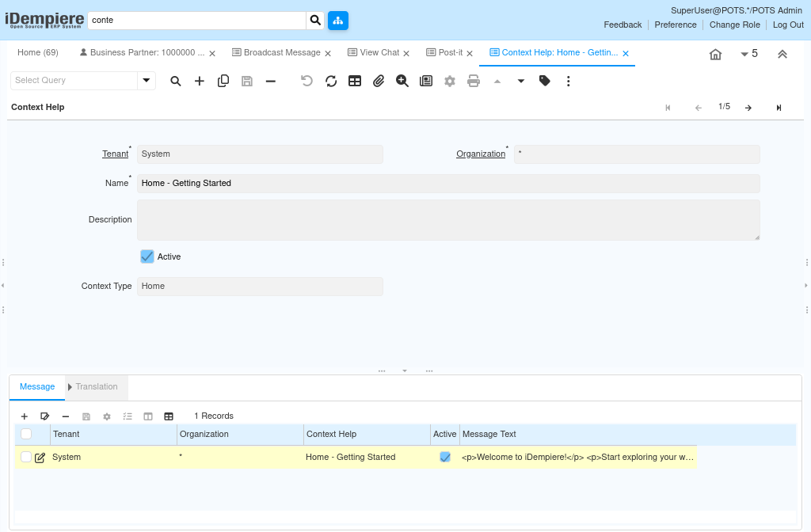This screenshot has width=811, height=532.
Task: Toggle the Active checkbox in form
Action: click(147, 256)
